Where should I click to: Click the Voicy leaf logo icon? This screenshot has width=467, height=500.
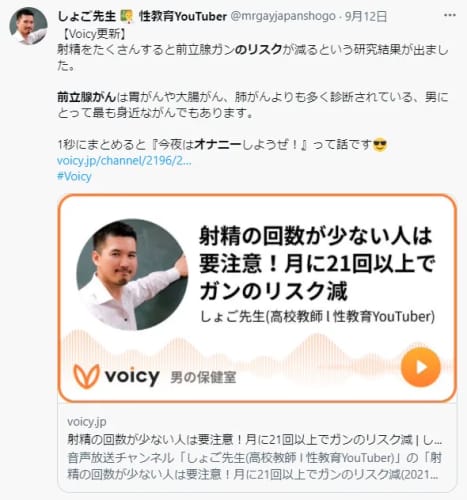pyautogui.click(x=86, y=376)
